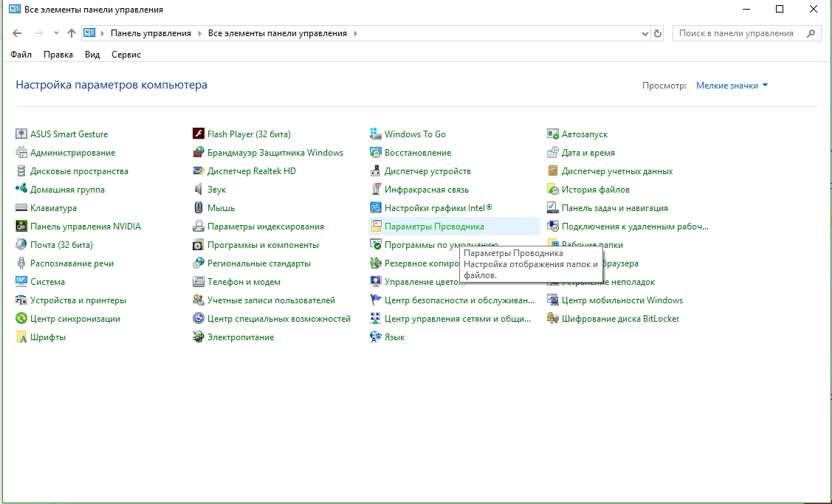The image size is (832, 504).
Task: Open the Автозапуск link
Action: click(585, 134)
